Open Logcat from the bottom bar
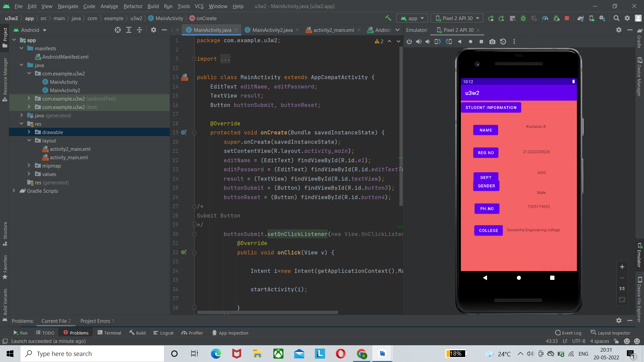The width and height of the screenshot is (644, 362). (163, 333)
